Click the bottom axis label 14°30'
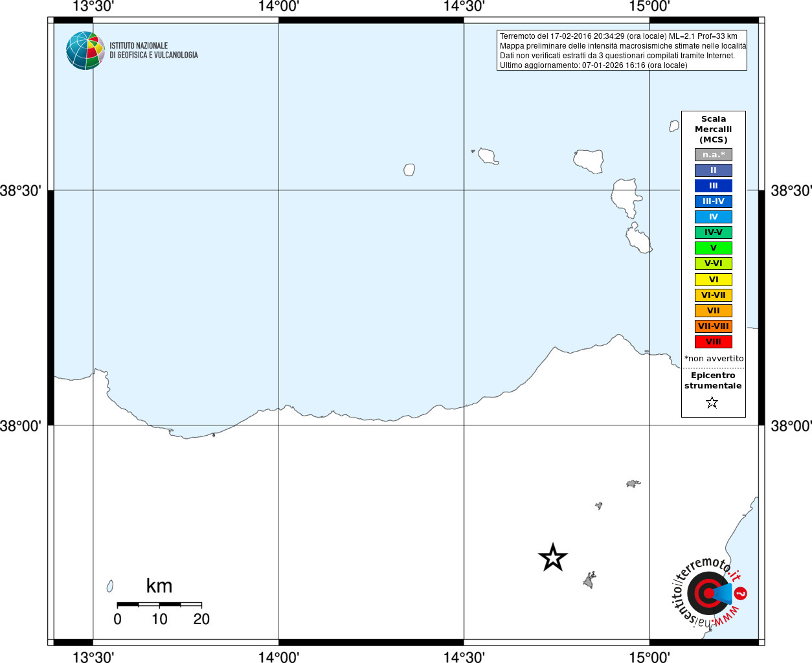Image resolution: width=812 pixels, height=663 pixels. pyautogui.click(x=464, y=657)
